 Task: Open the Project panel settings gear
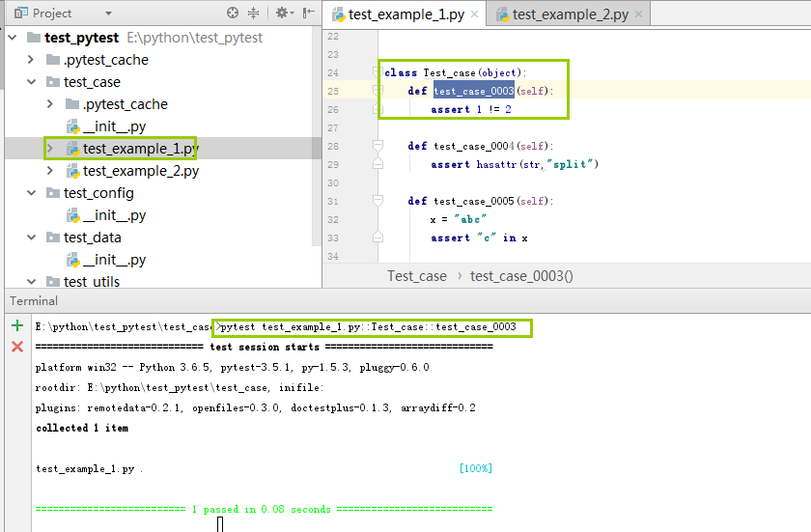(x=281, y=14)
